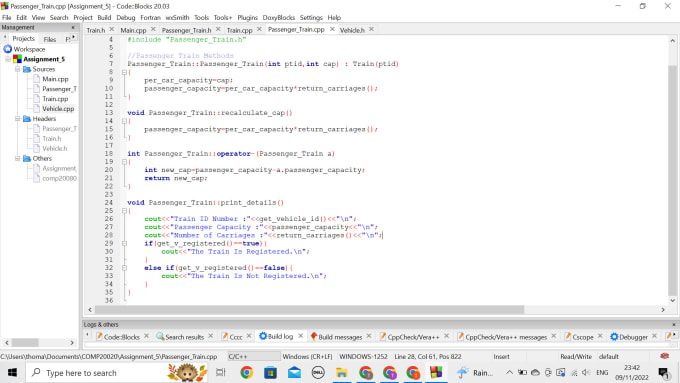This screenshot has width=680, height=383.
Task: Collapse the Headers folder node
Action: pos(18,118)
